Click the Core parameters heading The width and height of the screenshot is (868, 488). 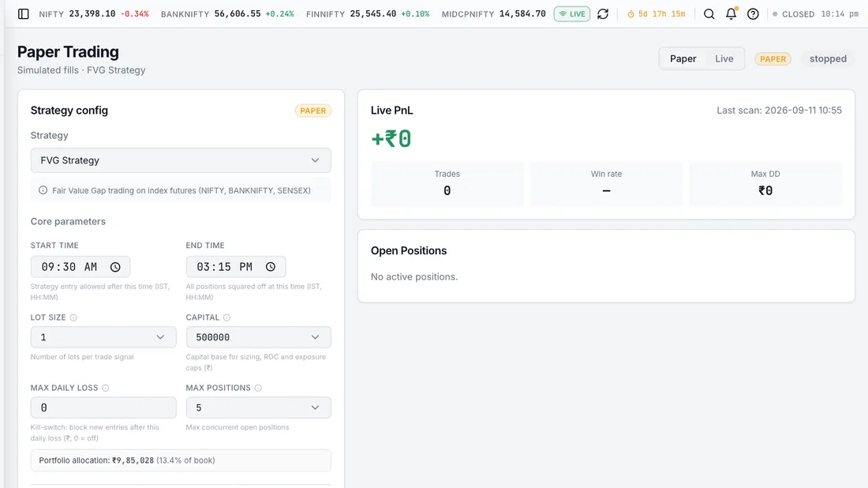68,222
